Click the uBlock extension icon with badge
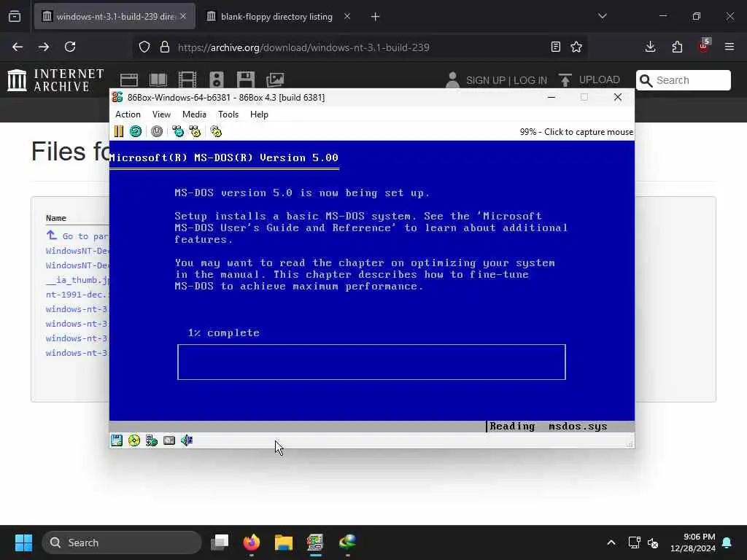The height and width of the screenshot is (560, 747). click(x=704, y=46)
